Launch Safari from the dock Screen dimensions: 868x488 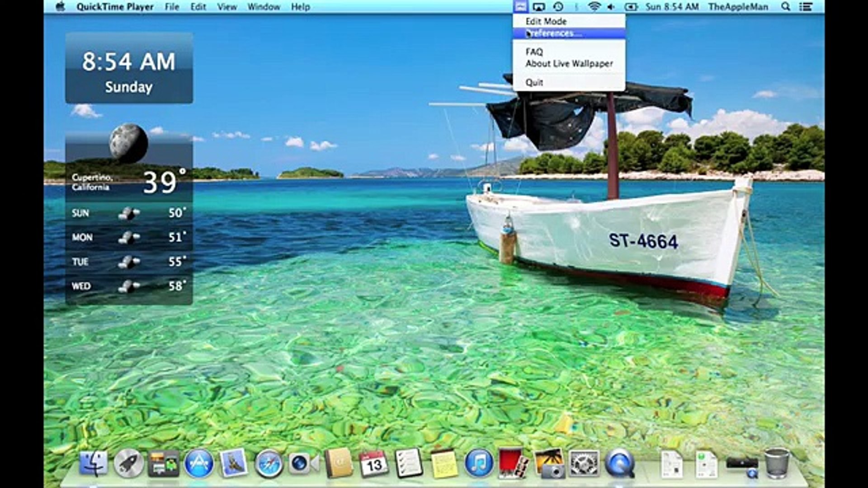[269, 464]
